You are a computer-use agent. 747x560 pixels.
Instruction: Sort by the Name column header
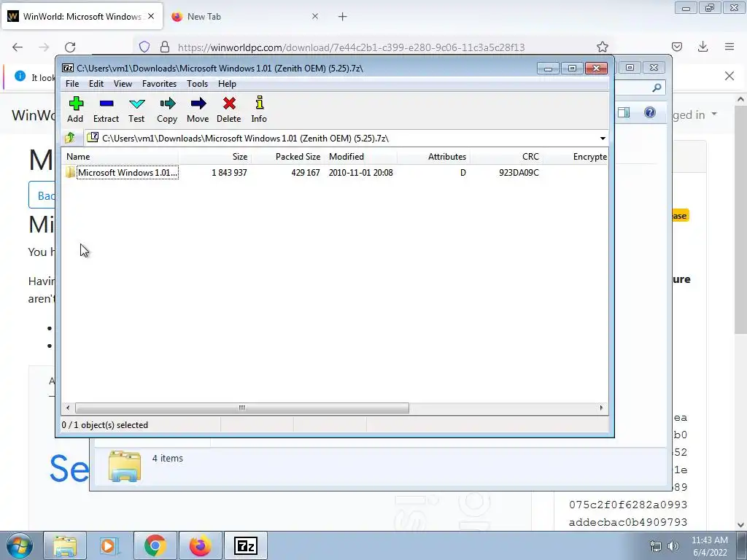point(120,157)
